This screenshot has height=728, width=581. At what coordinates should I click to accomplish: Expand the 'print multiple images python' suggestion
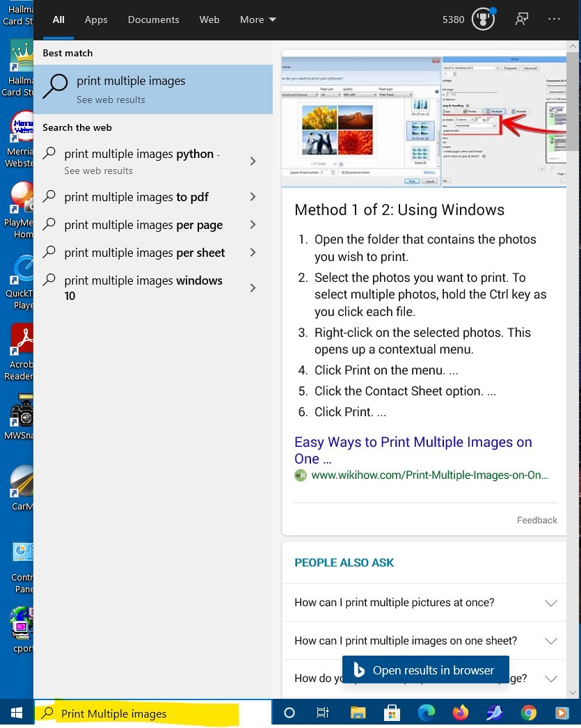click(253, 161)
